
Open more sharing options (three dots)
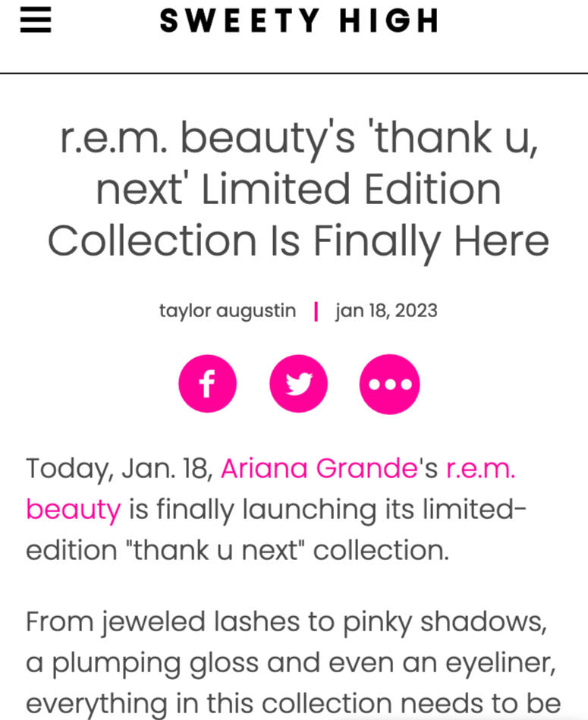[389, 385]
